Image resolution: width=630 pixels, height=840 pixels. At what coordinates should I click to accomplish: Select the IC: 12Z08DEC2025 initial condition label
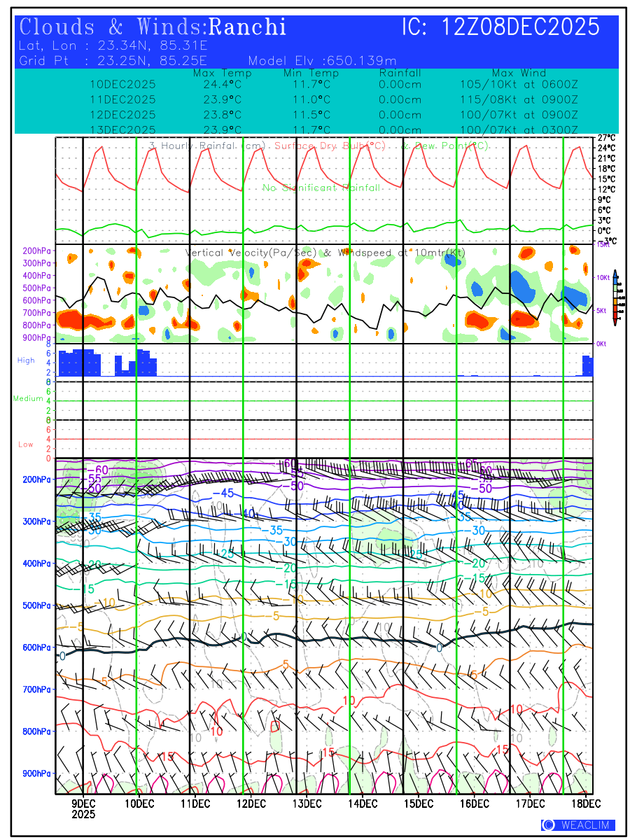[500, 27]
